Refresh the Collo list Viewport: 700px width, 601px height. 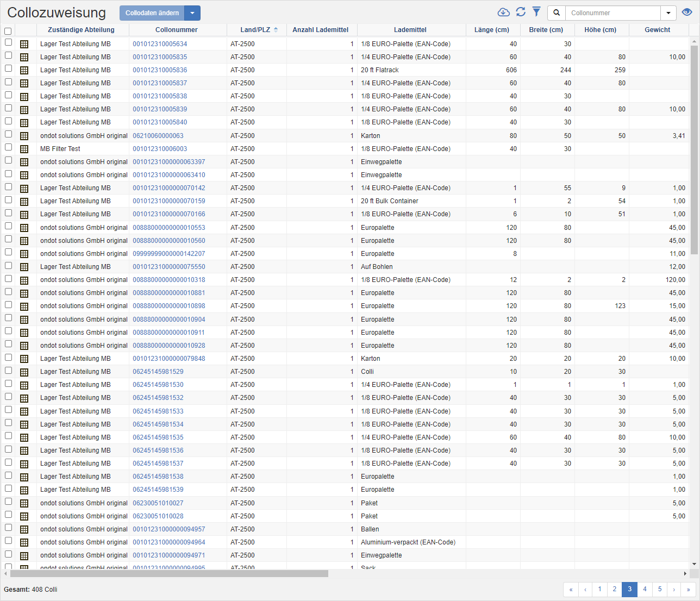click(520, 12)
